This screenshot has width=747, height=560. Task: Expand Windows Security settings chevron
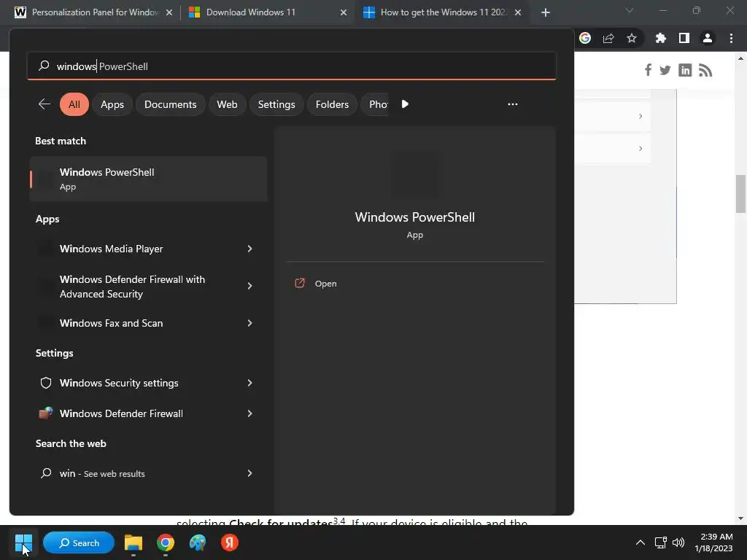tap(249, 383)
